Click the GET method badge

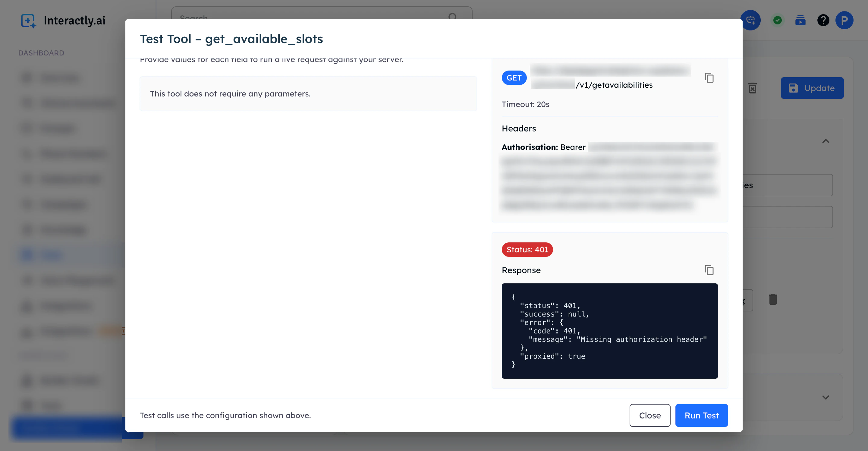514,78
